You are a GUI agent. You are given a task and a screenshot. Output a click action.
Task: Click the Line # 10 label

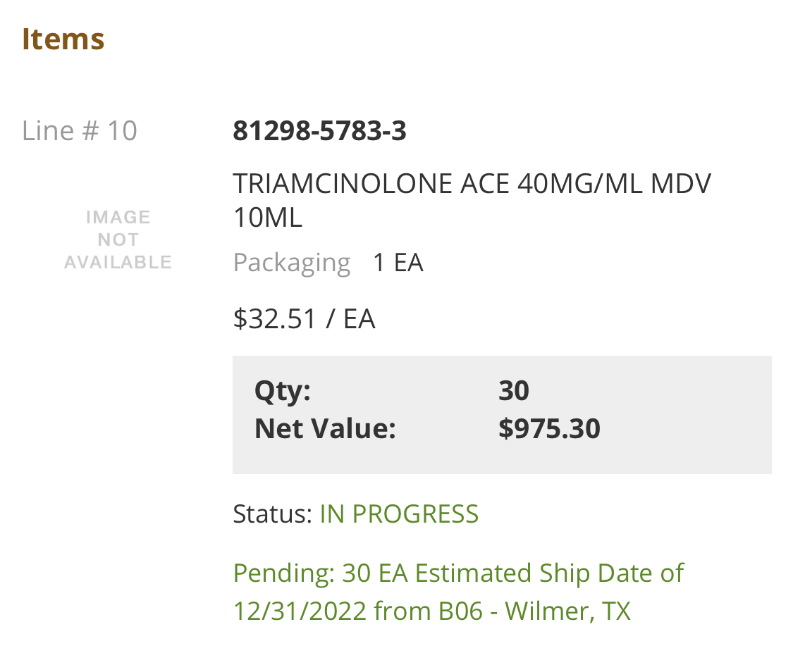[x=80, y=131]
